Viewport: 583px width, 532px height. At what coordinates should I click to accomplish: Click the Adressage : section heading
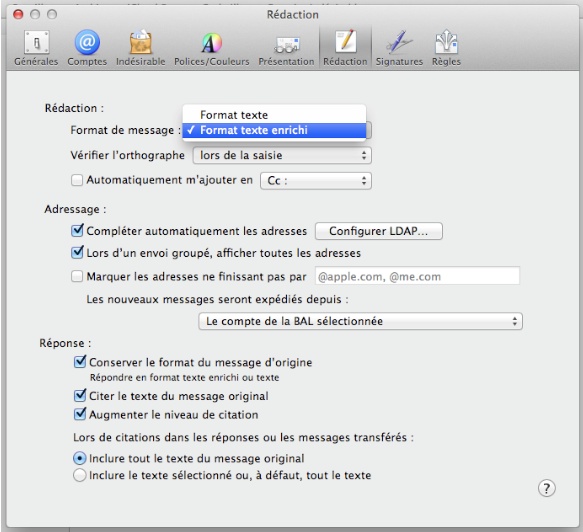(x=75, y=209)
